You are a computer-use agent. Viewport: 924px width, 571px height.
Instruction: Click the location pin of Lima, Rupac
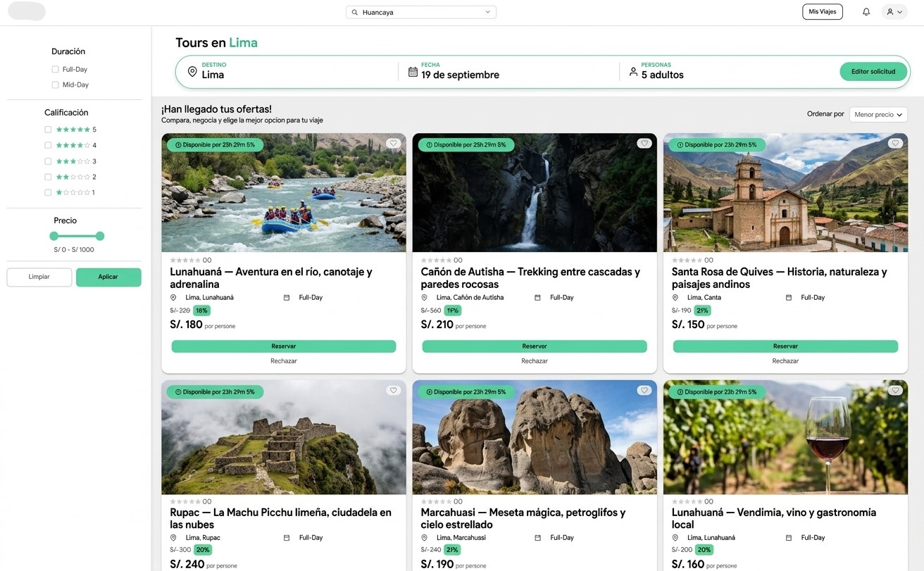[x=173, y=538]
